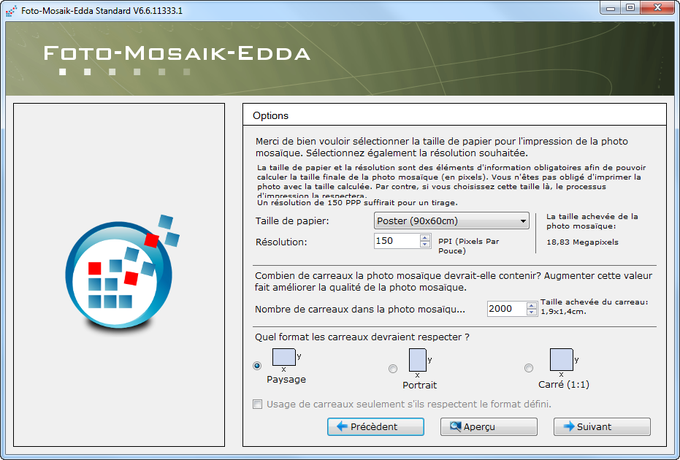The height and width of the screenshot is (460, 680).
Task: Maximize the Foto-Mosaik-Edda window
Action: pos(631,8)
